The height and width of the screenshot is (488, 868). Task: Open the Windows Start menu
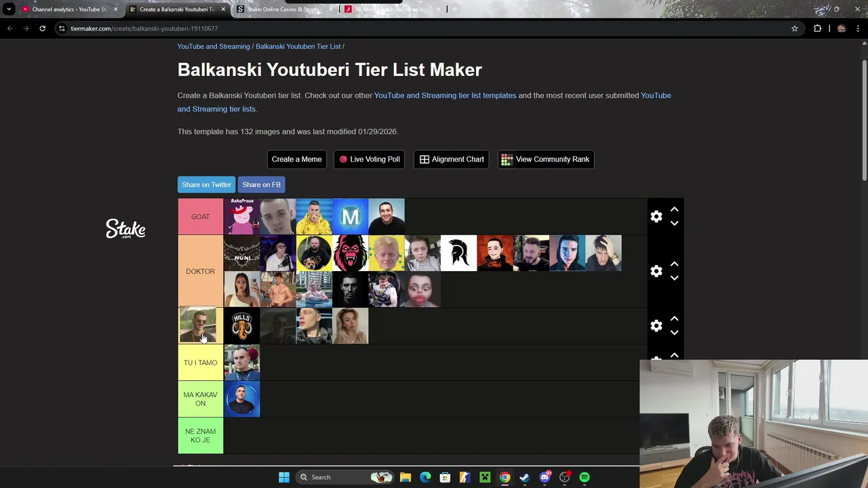pos(284,477)
